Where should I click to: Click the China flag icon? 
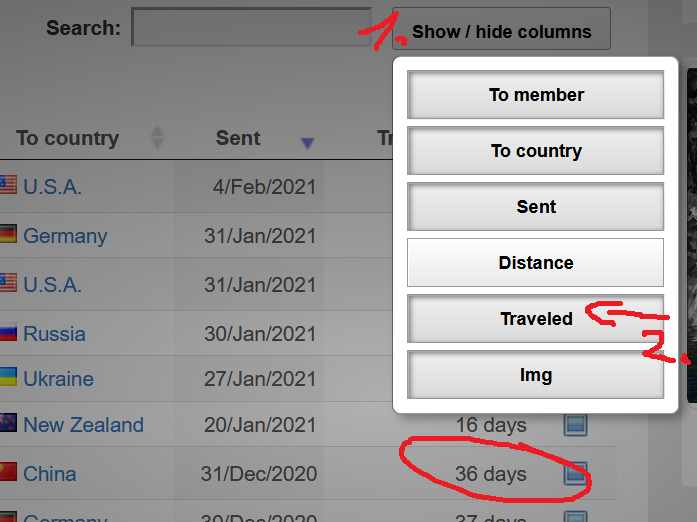click(8, 473)
